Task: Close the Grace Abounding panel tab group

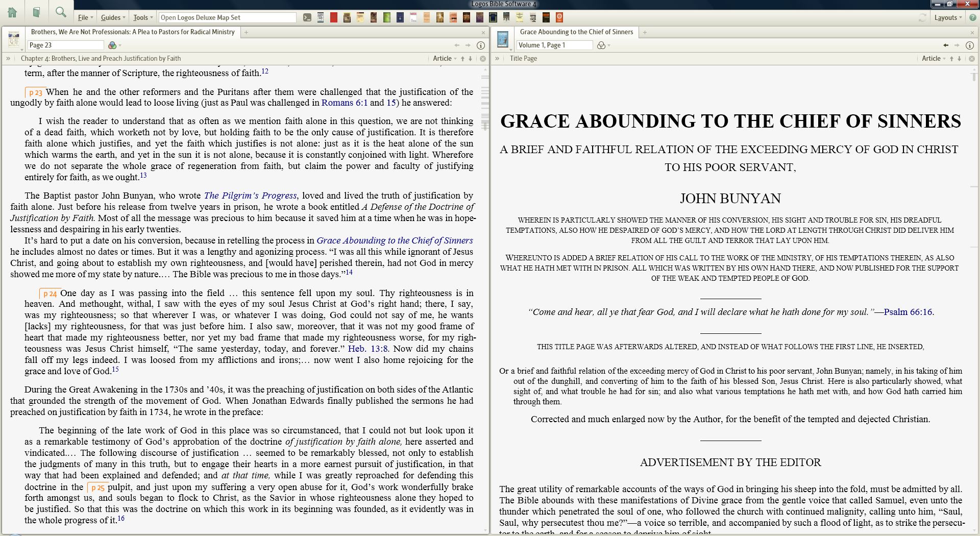Action: [x=972, y=32]
